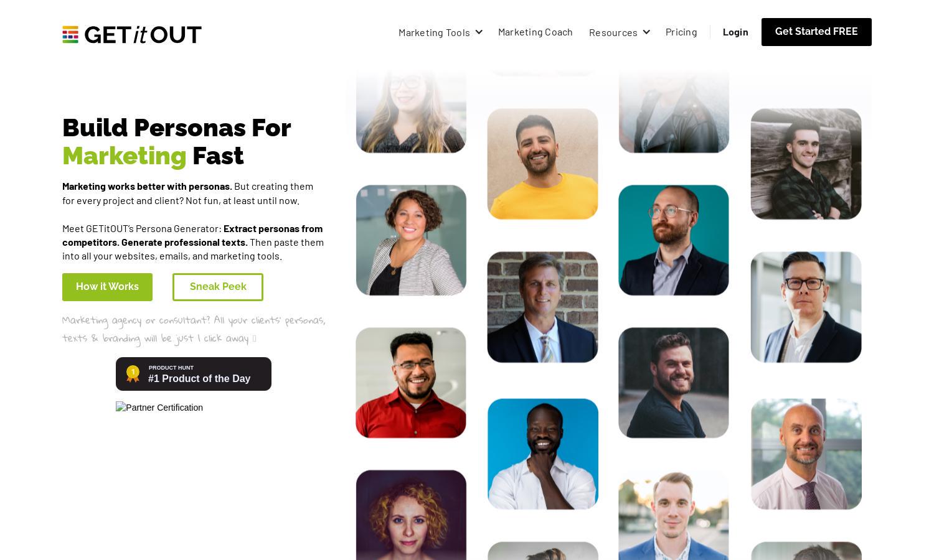The width and height of the screenshot is (934, 560).
Task: Select the red curly-haired woman photo
Action: 411,515
